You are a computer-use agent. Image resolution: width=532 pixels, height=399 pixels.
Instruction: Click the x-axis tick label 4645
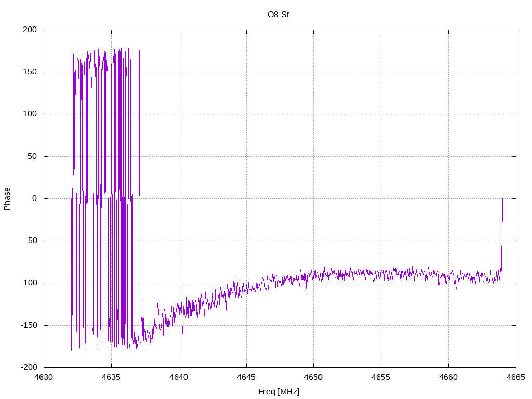click(x=246, y=377)
